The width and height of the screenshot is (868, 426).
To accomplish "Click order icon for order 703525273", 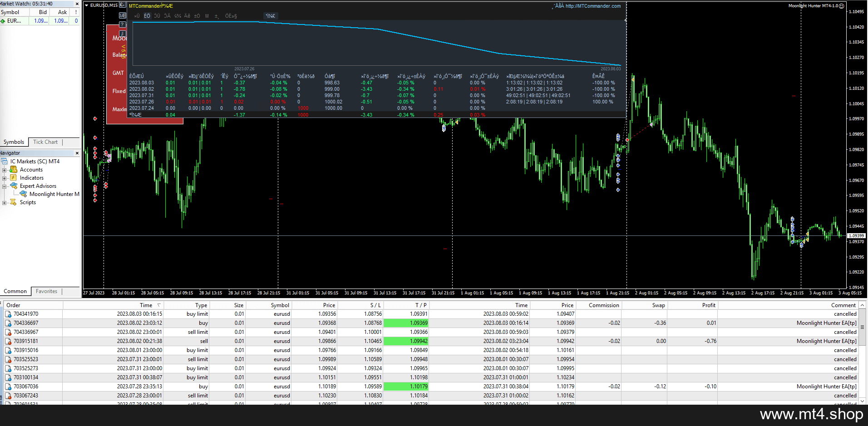I will tap(8, 368).
